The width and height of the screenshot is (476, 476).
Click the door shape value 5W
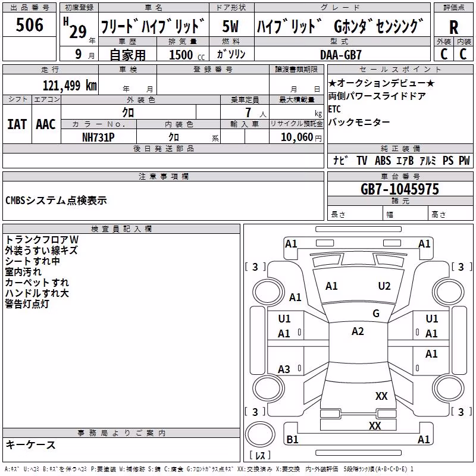click(230, 26)
